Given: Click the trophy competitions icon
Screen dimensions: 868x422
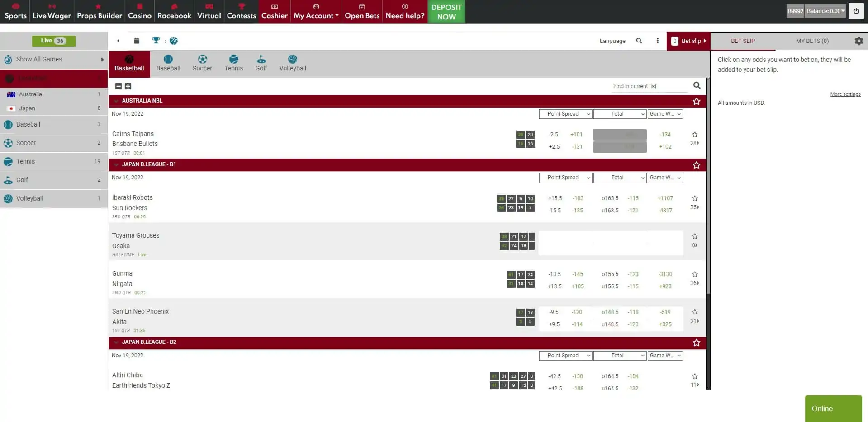Looking at the screenshot, I should click(x=156, y=40).
